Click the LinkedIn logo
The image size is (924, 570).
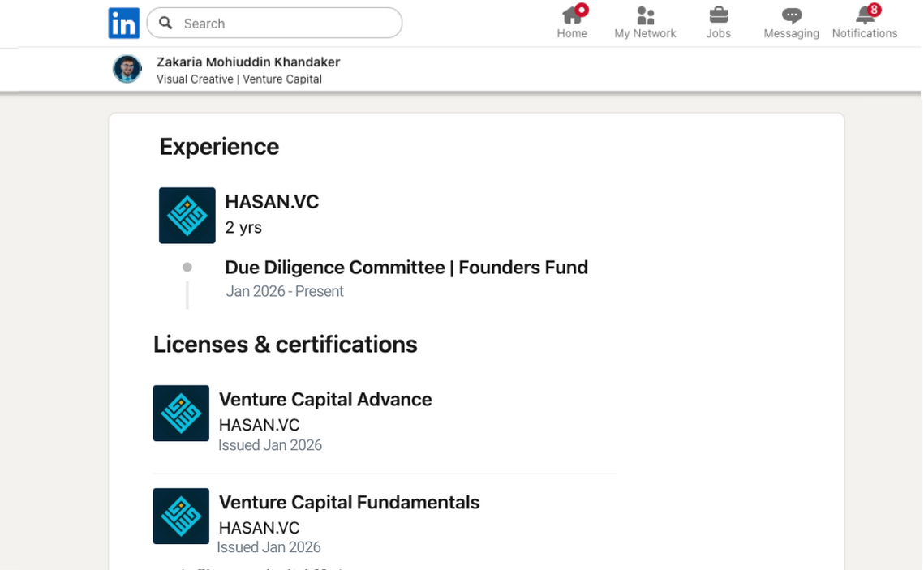click(x=124, y=24)
